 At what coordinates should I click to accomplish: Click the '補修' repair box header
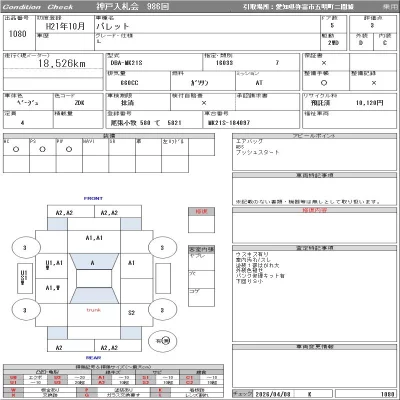(201, 211)
